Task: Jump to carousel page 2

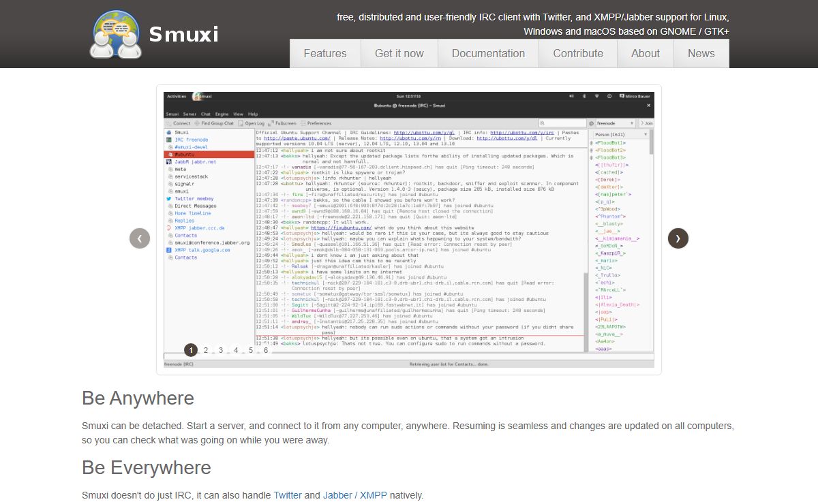Action: [206, 350]
